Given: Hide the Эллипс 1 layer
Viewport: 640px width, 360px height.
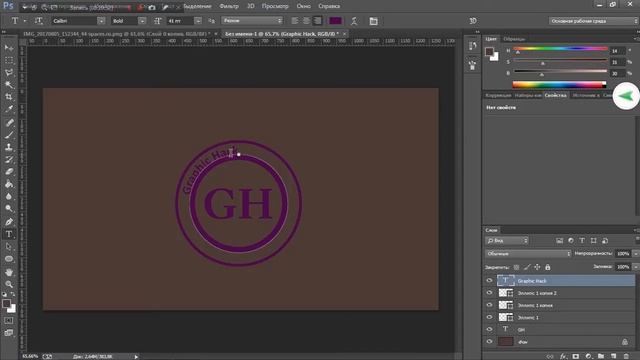Looking at the screenshot, I should 489,317.
